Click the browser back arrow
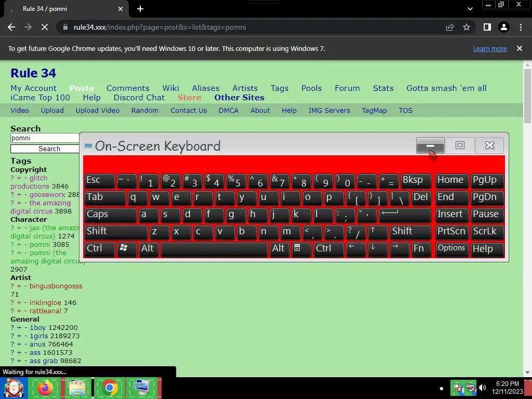 coord(11,27)
